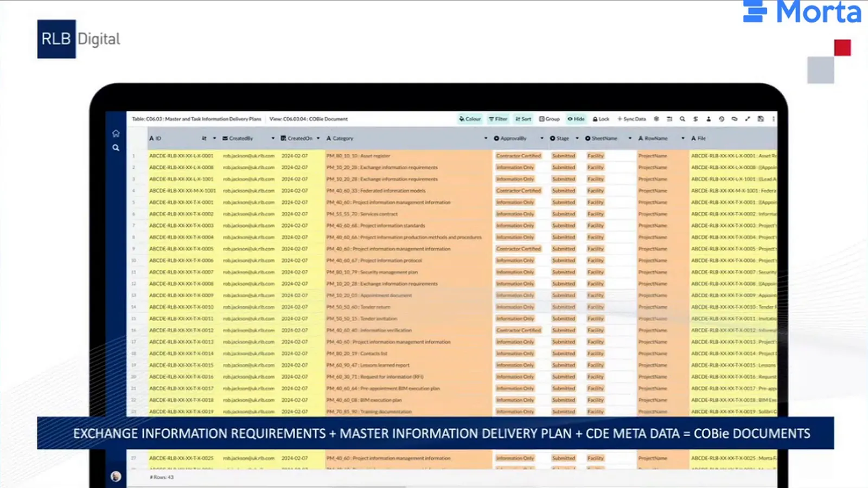Open the Filter toolbar option
868x488 pixels.
[498, 119]
